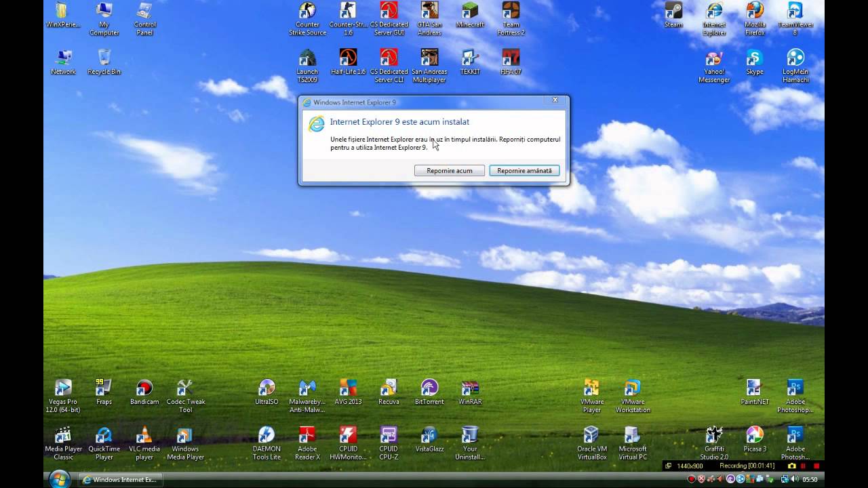Click the 1440x900 resolution indicator
868x488 pixels.
coord(690,466)
